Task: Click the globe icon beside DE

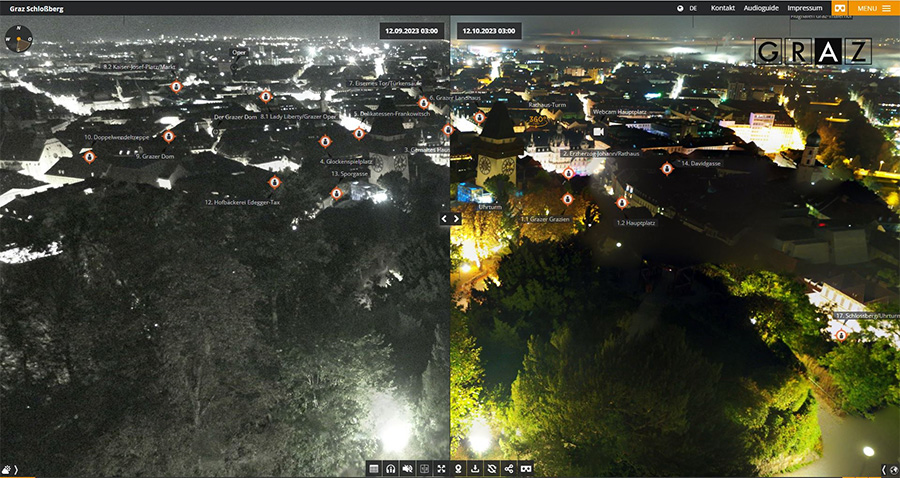Action: [x=680, y=9]
